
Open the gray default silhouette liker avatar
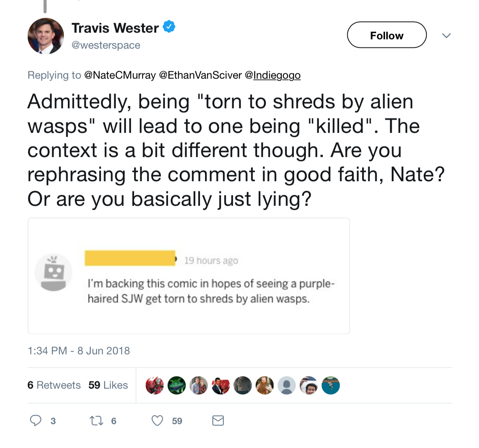pyautogui.click(x=286, y=385)
